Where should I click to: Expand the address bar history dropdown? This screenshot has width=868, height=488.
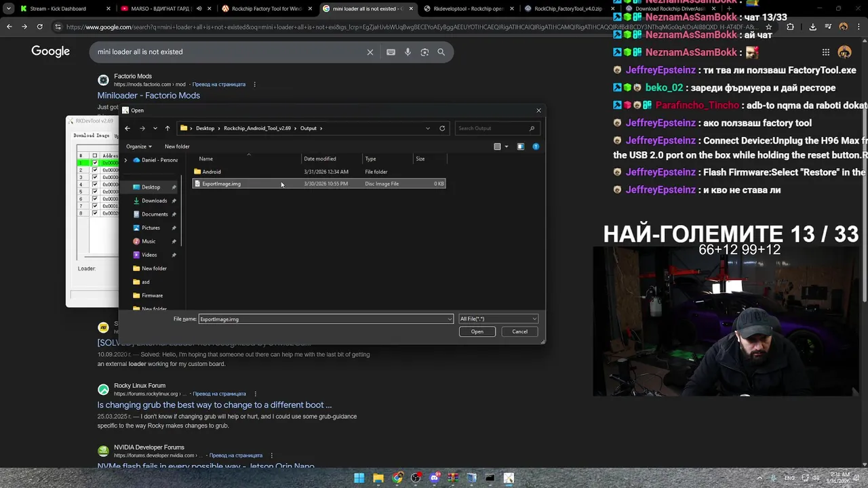click(x=427, y=128)
